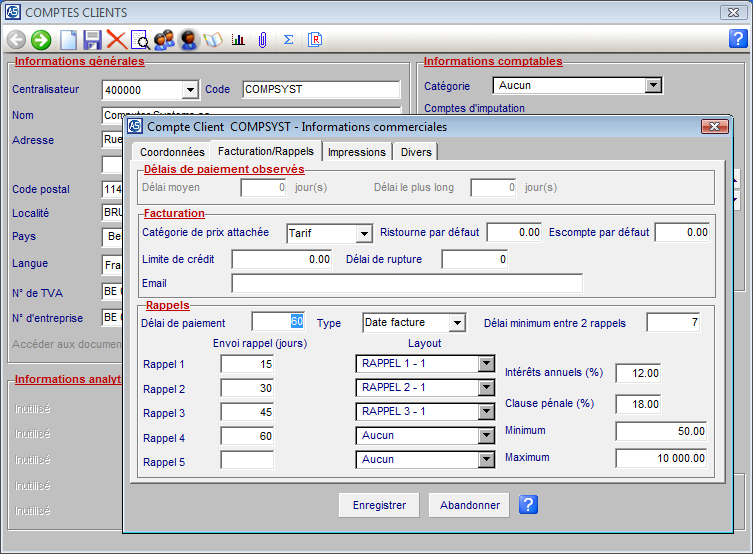The image size is (753, 554).
Task: Open the Rappel 4 layout dropdown
Action: point(486,436)
